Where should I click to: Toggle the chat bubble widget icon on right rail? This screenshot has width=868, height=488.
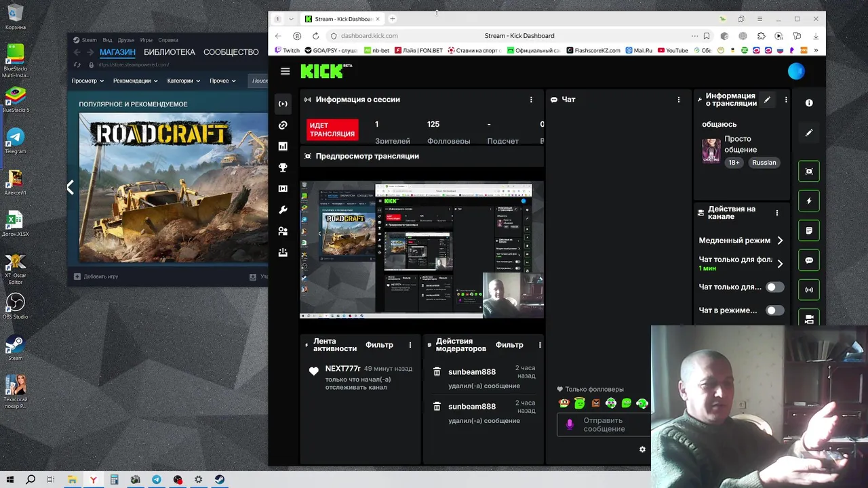pyautogui.click(x=809, y=260)
